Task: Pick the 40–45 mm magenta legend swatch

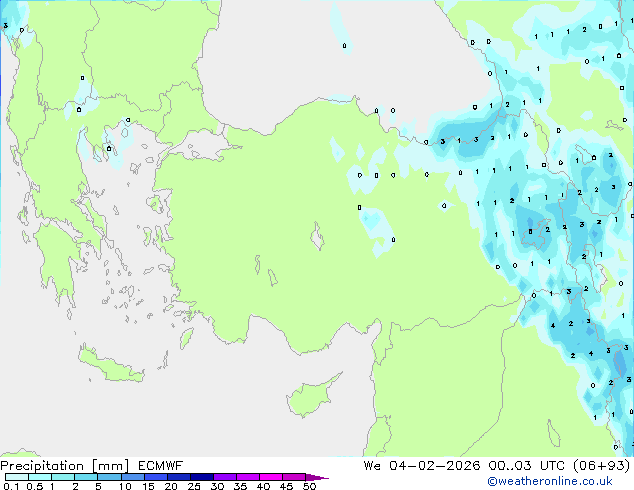Action: [x=271, y=477]
